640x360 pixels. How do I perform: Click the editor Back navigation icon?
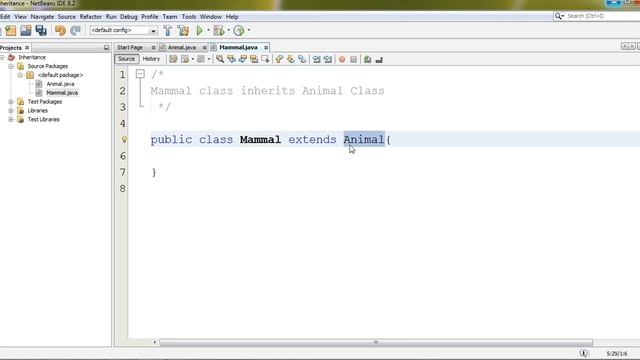click(x=185, y=60)
